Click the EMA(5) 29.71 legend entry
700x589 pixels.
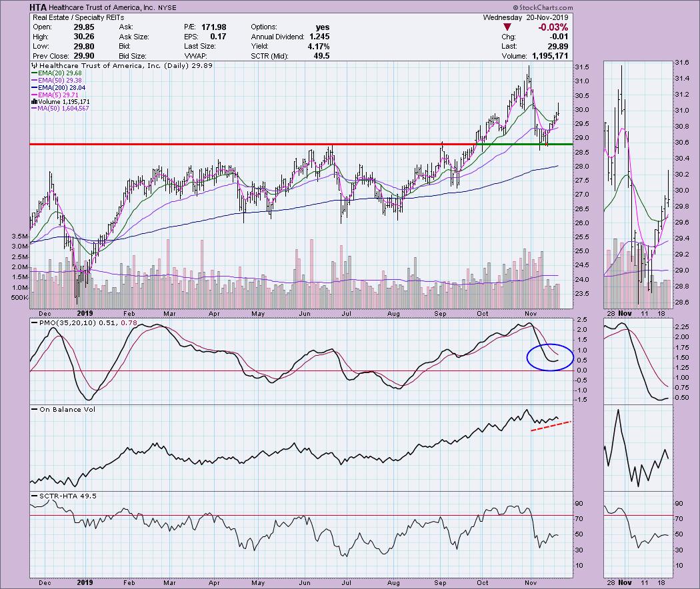55,95
